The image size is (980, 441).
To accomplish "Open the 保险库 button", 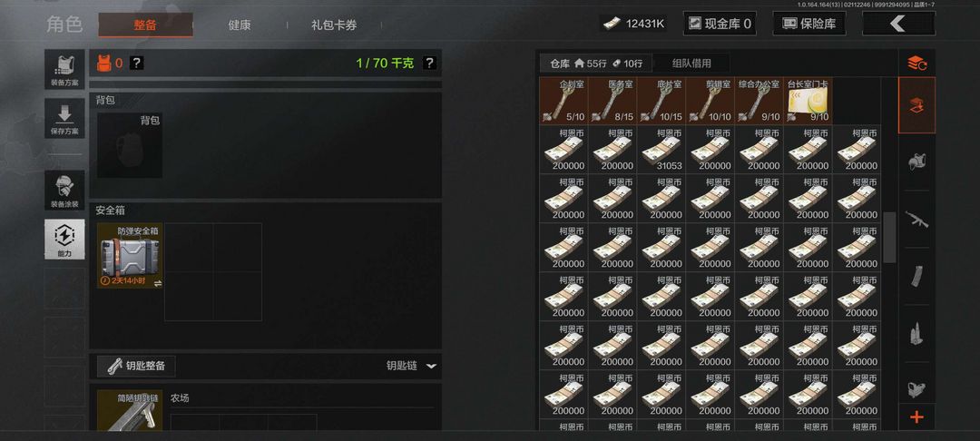I will click(x=808, y=24).
